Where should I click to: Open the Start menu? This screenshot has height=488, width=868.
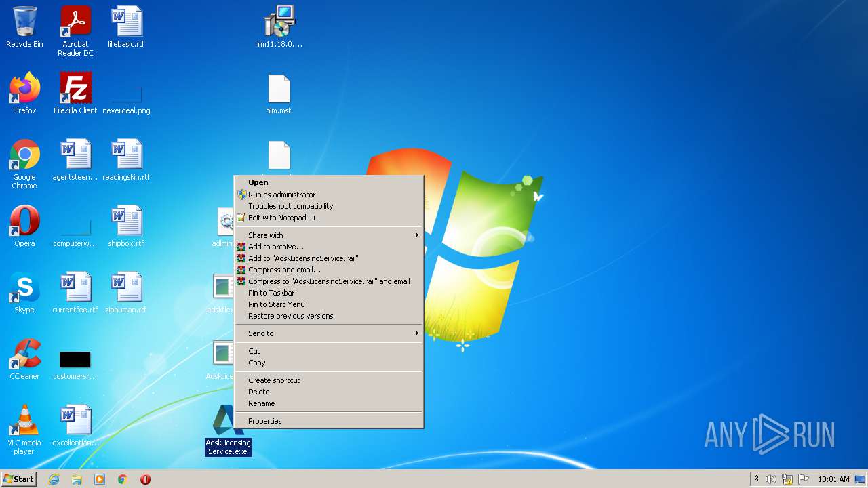tap(19, 479)
